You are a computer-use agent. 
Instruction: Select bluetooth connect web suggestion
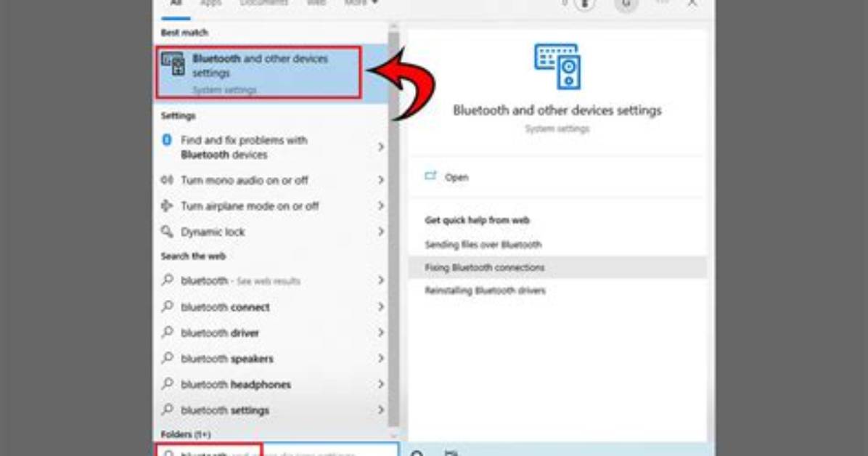225,307
